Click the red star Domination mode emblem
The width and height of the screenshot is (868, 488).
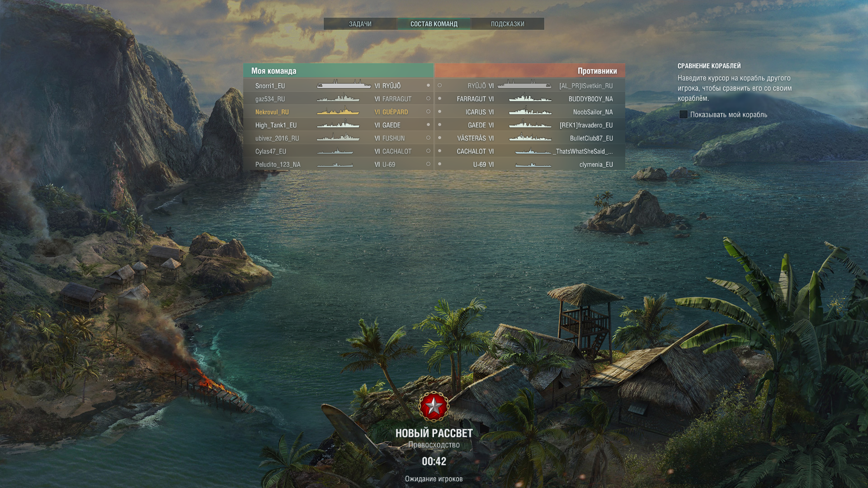(x=434, y=407)
